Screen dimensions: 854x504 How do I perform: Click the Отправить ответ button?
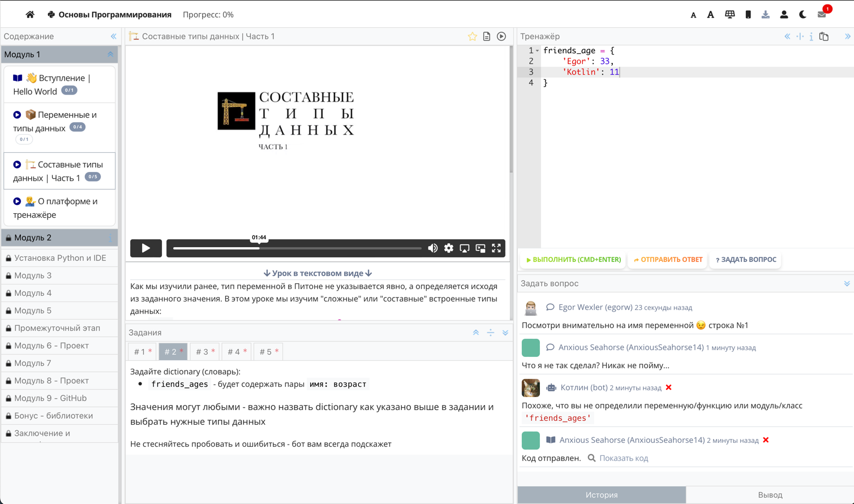click(668, 260)
